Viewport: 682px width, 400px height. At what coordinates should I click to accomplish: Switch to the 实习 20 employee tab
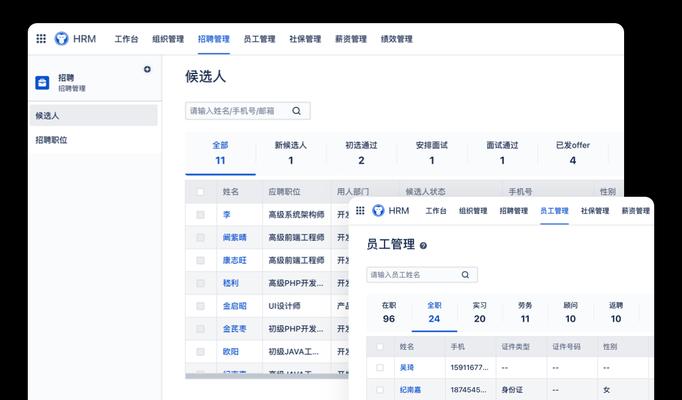[480, 313]
